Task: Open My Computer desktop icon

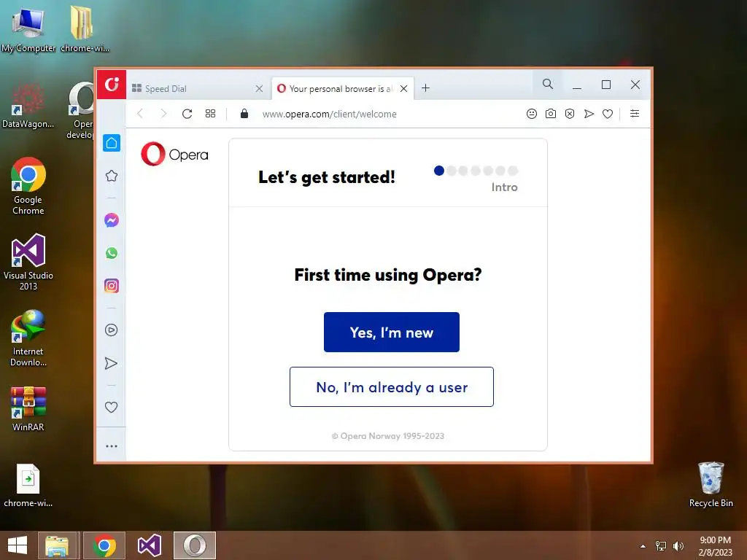Action: pos(28,28)
